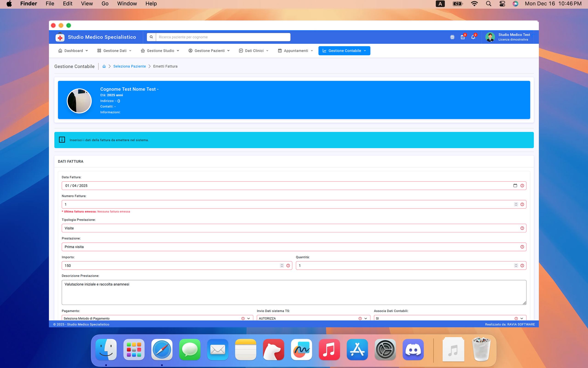The height and width of the screenshot is (368, 588).
Task: Expand the Gestione Contabile menu
Action: tap(344, 51)
